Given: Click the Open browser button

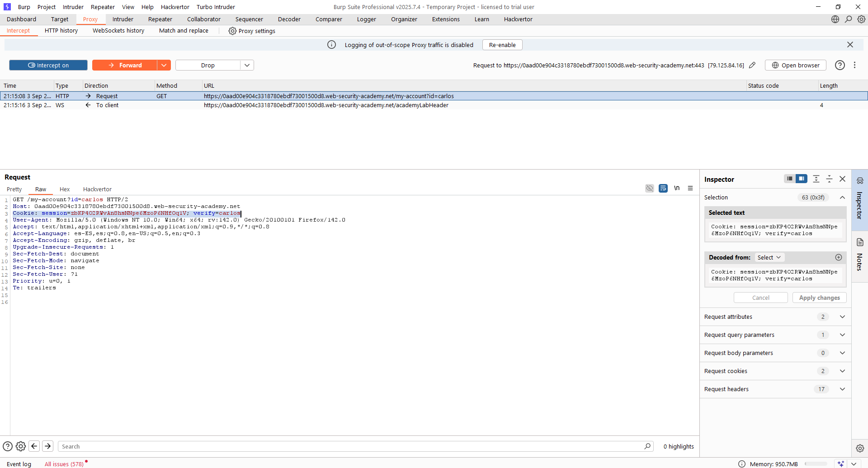Looking at the screenshot, I should [795, 65].
